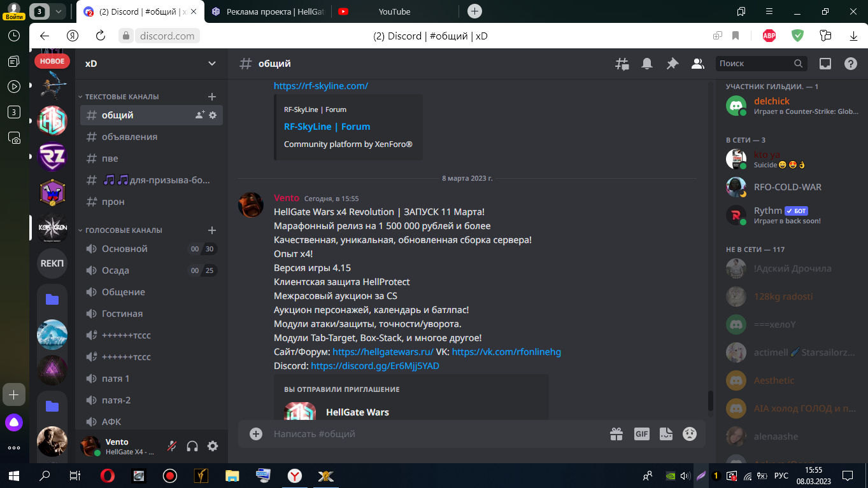Image resolution: width=868 pixels, height=488 pixels.
Task: Open the discord.gg/Er6Mjj5YAD invite link
Action: [375, 366]
